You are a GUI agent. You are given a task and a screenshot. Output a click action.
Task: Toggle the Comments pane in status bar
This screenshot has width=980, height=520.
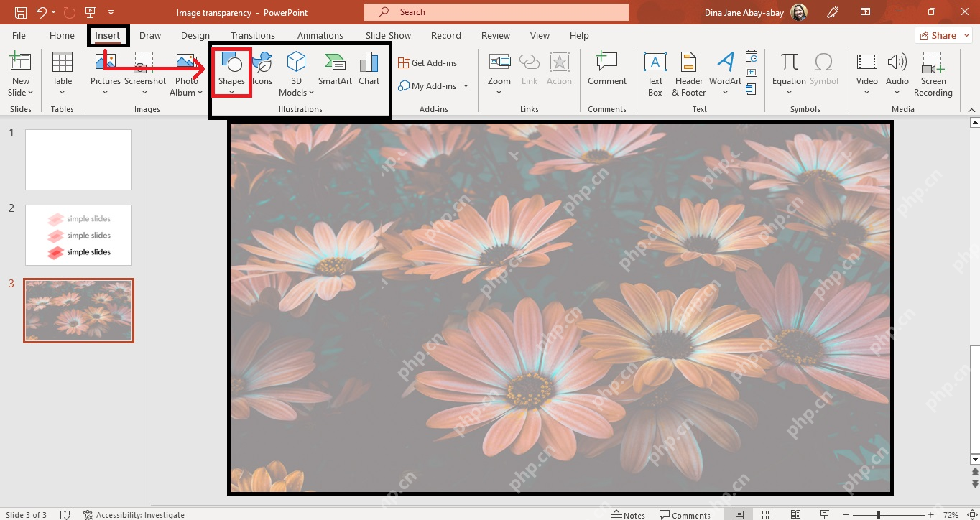(685, 515)
